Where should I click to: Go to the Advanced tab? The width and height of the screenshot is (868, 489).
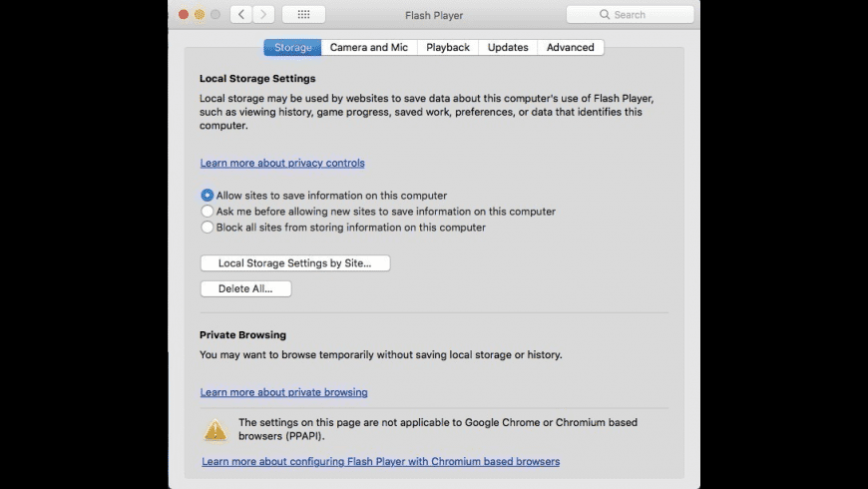click(x=571, y=47)
